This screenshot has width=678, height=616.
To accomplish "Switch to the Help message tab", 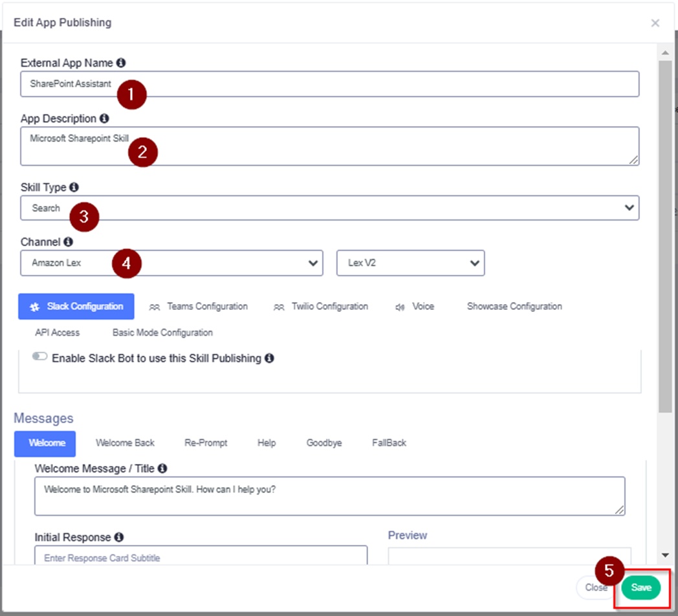I will [267, 443].
